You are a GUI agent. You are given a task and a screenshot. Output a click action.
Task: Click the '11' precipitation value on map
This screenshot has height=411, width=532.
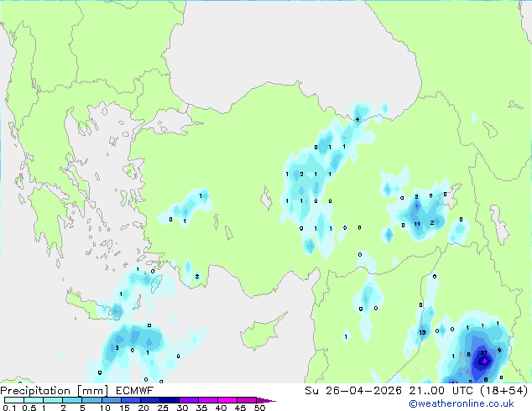tap(417, 224)
